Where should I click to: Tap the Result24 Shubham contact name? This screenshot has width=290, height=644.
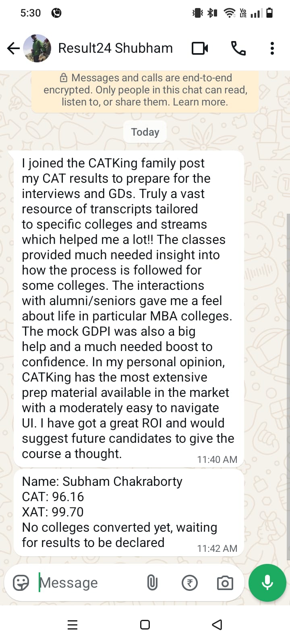coord(115,48)
